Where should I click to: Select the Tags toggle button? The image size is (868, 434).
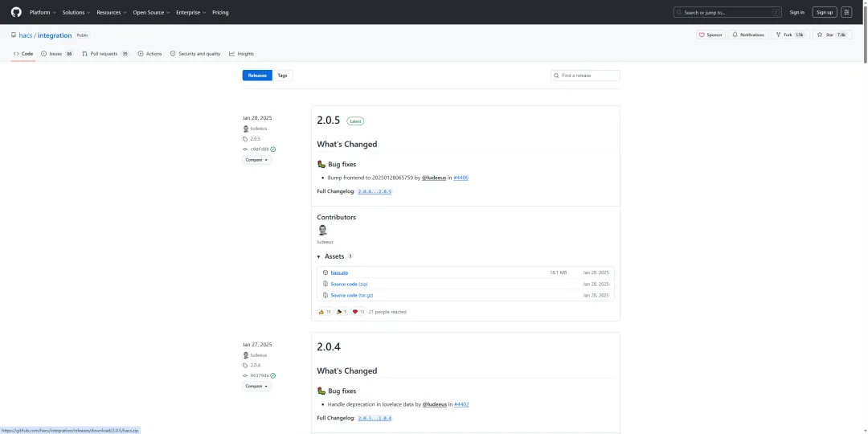coord(282,76)
